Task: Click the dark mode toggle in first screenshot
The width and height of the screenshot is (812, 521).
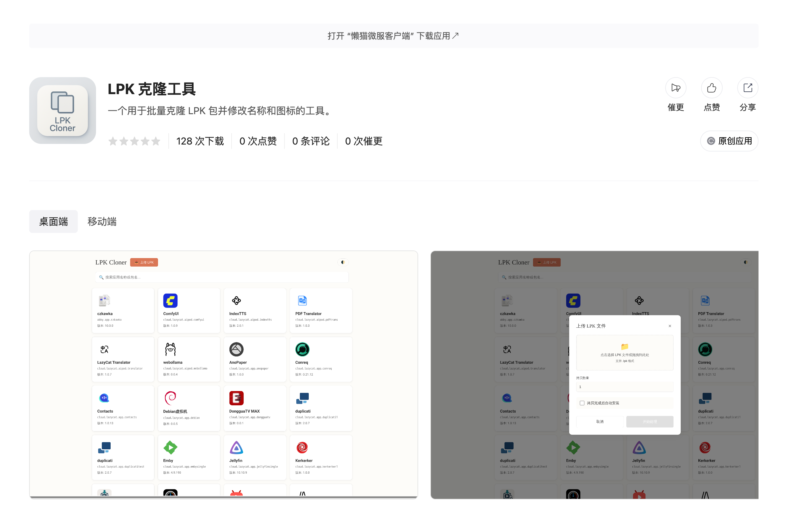Action: (343, 262)
